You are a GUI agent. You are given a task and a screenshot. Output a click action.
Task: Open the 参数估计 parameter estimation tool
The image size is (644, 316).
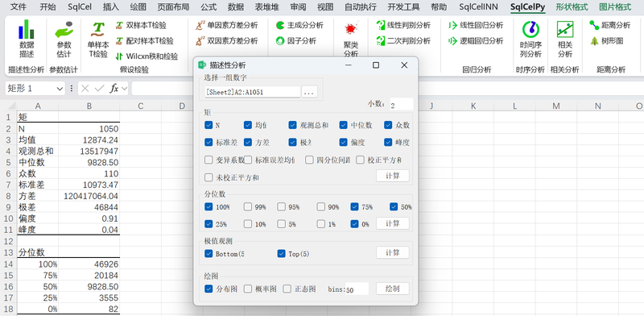click(64, 39)
